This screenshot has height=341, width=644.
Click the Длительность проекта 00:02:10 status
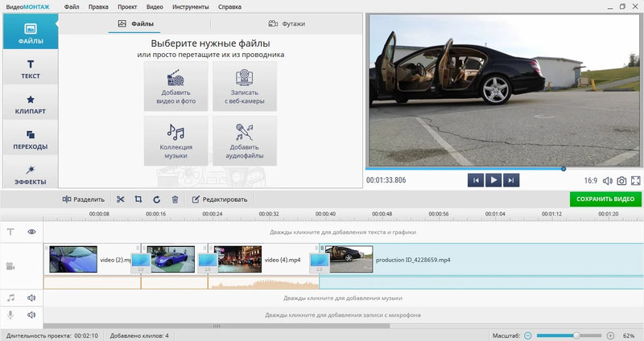(52, 335)
